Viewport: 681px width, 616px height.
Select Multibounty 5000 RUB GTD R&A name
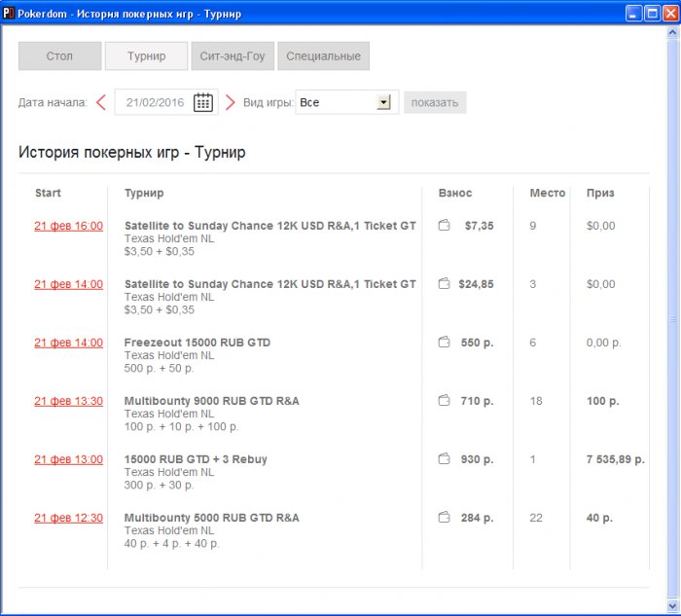click(x=211, y=518)
